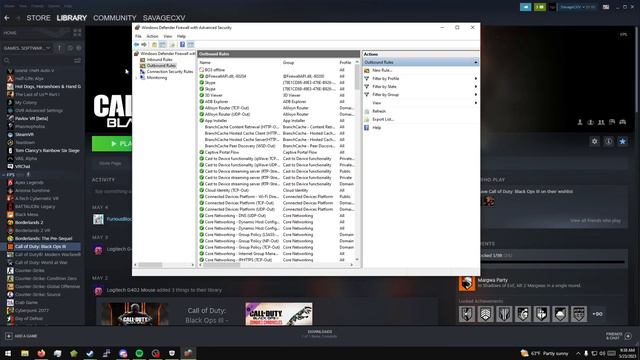
Task: Open the Help menu in the firewall window
Action: coord(181,36)
